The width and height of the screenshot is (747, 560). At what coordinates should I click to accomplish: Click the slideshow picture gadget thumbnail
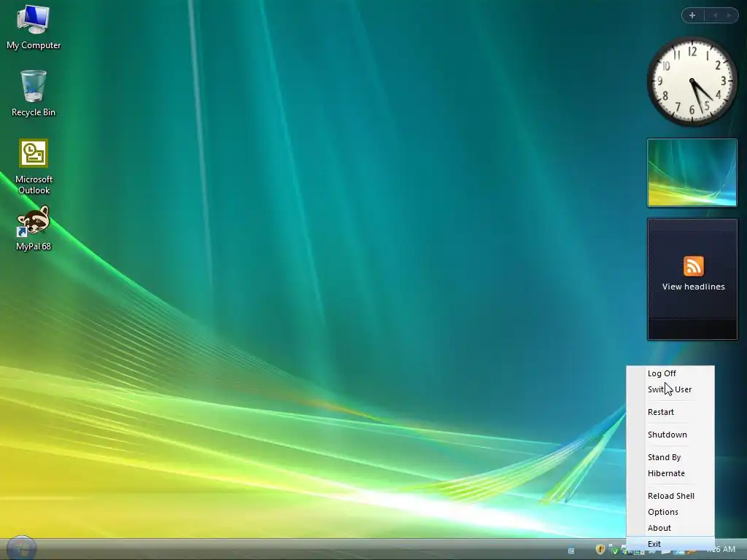[x=692, y=173]
